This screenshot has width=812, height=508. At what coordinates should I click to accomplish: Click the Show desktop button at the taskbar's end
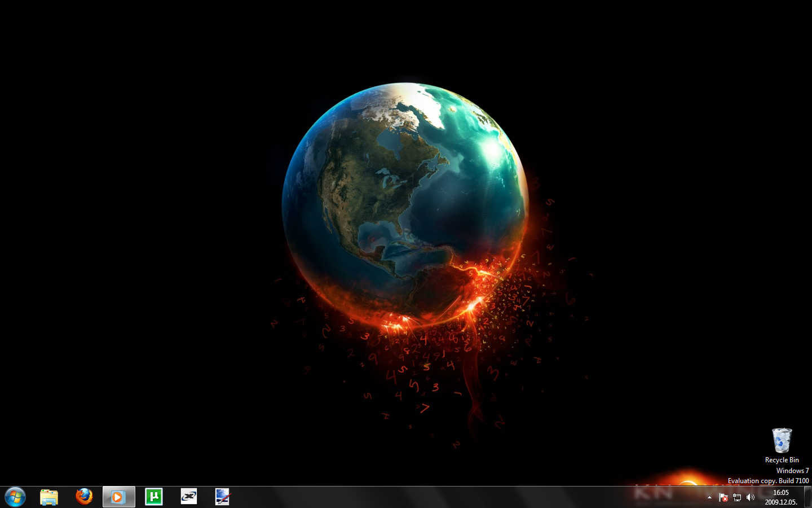point(807,497)
